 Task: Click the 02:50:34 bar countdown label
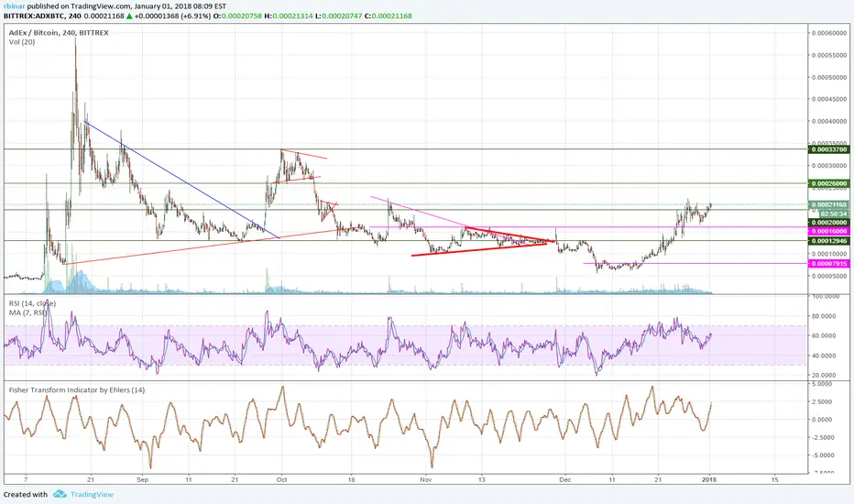(x=833, y=214)
